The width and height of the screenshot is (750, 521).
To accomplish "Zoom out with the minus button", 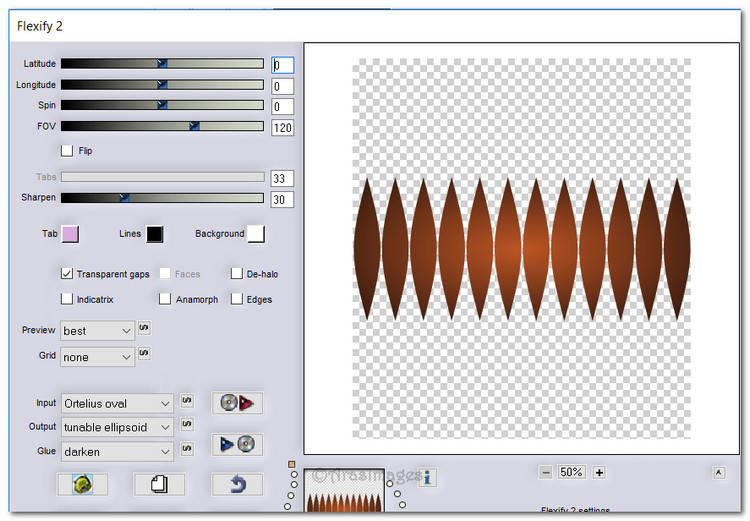I will 546,472.
